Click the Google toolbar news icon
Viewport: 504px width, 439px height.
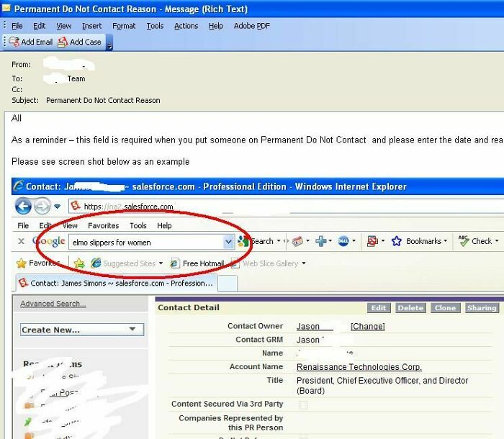coord(297,241)
